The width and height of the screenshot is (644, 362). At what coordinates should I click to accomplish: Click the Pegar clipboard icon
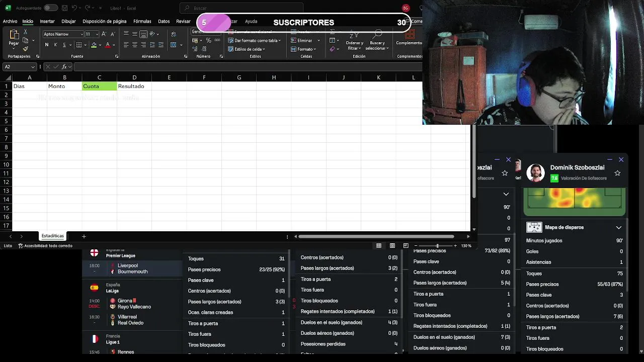14,35
